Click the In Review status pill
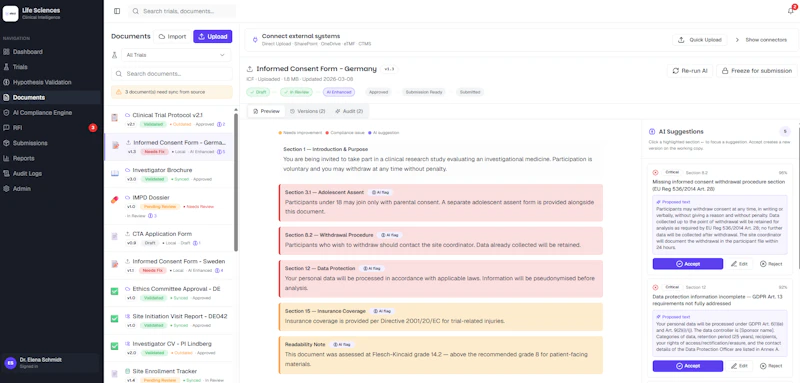Viewport: 800px width, 383px height. pos(295,92)
